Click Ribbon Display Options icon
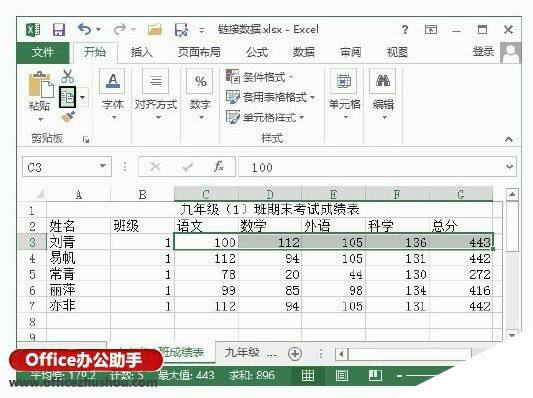 (x=431, y=30)
